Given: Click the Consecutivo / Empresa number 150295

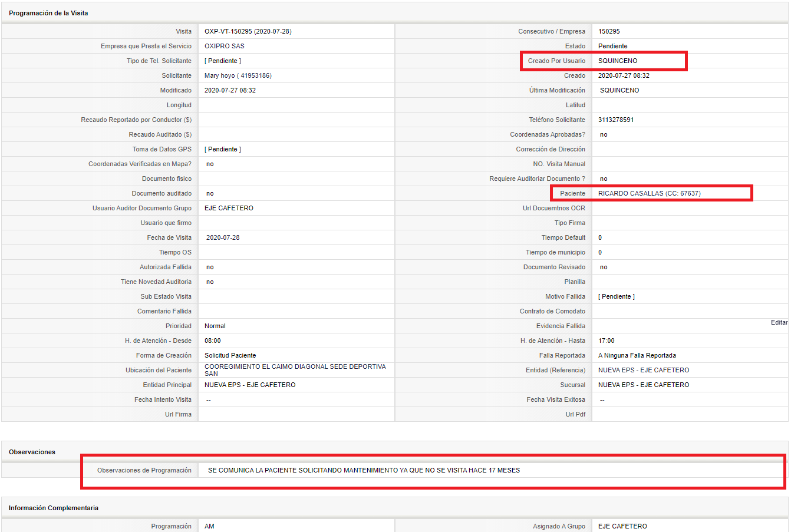Looking at the screenshot, I should click(609, 31).
